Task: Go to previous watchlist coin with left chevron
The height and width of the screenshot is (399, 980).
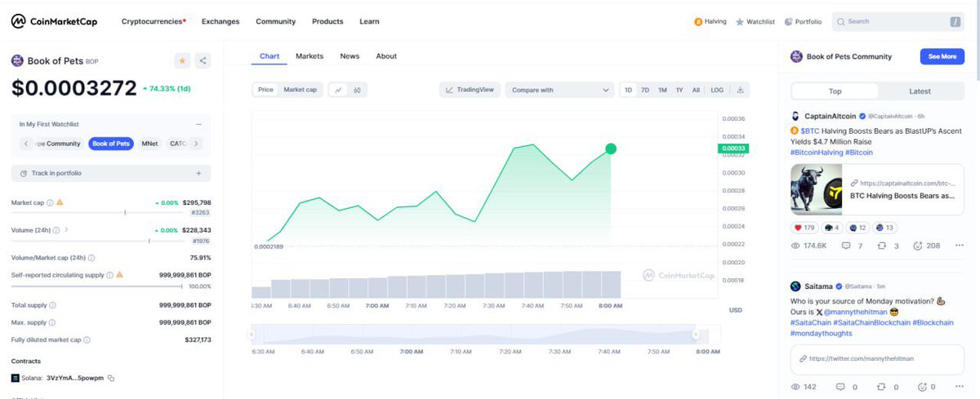Action: [x=25, y=144]
